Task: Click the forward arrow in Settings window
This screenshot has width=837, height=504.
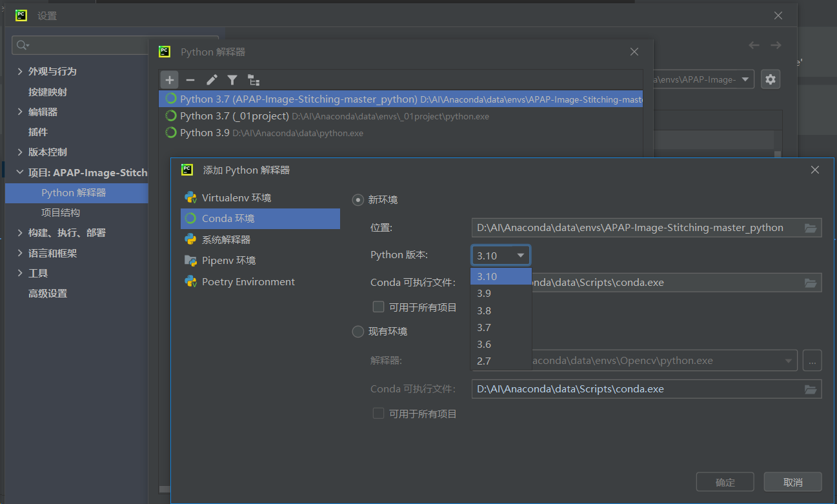Action: point(776,45)
